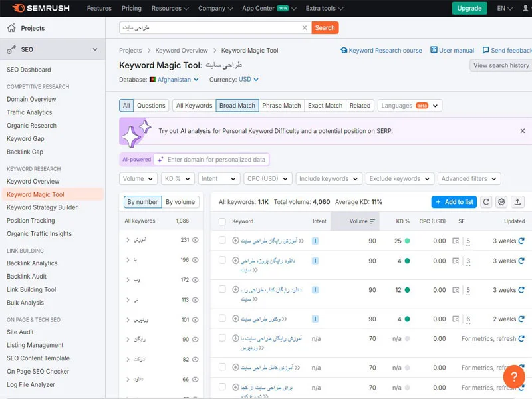Add the fourth keyword (2 weeks row) via plus icon
The width and height of the screenshot is (532, 399).
(x=235, y=319)
